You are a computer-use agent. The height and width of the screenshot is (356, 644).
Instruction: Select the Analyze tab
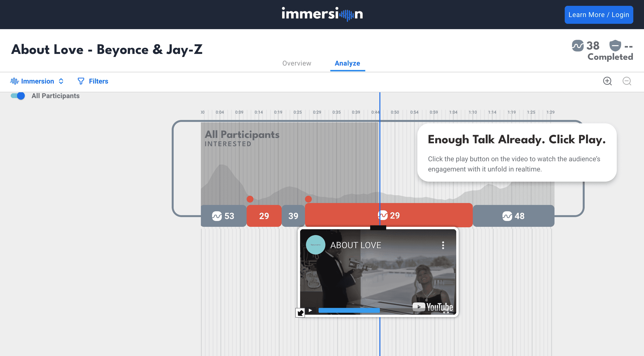[347, 63]
